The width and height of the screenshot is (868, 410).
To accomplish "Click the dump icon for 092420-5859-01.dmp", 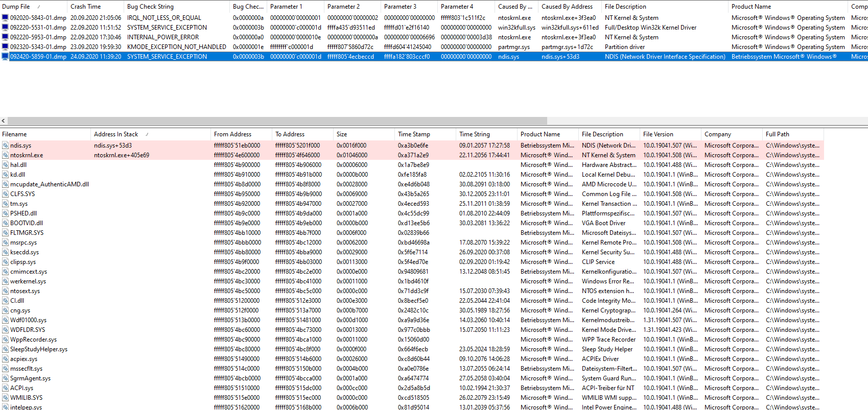I will pyautogui.click(x=5, y=56).
